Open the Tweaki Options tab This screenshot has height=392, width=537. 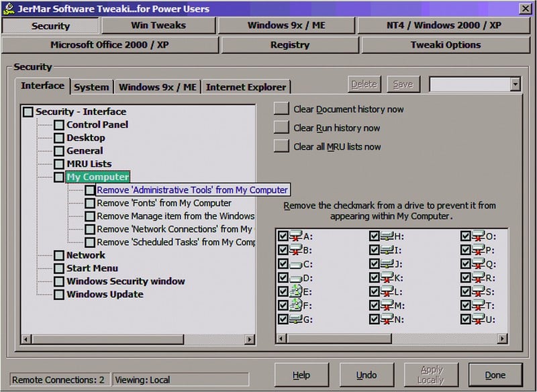pos(446,45)
